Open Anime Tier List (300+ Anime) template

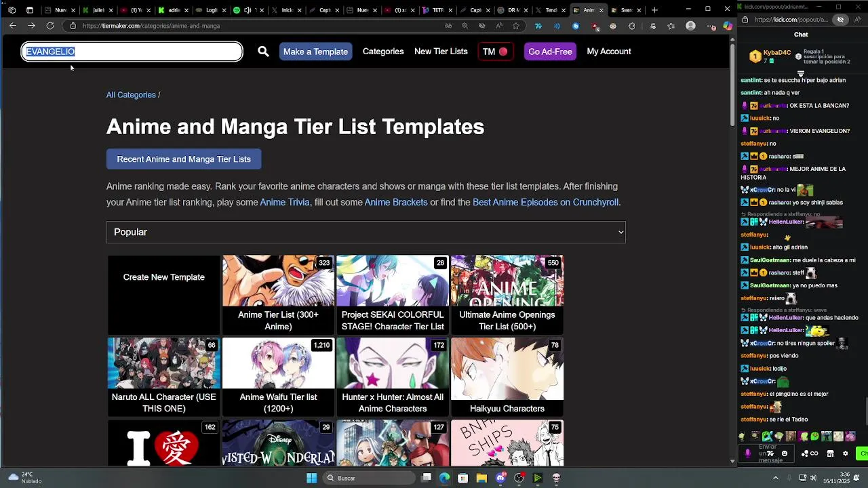(x=278, y=295)
